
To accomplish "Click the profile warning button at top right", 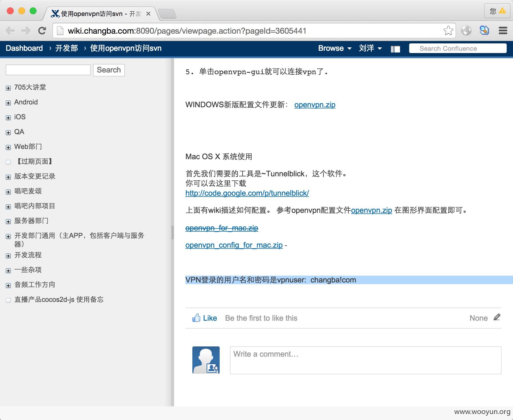I will tap(497, 11).
